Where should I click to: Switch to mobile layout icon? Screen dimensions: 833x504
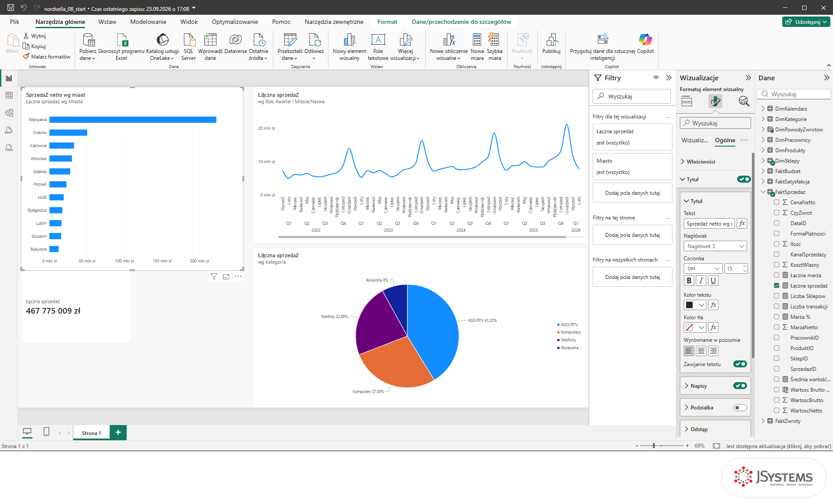46,432
